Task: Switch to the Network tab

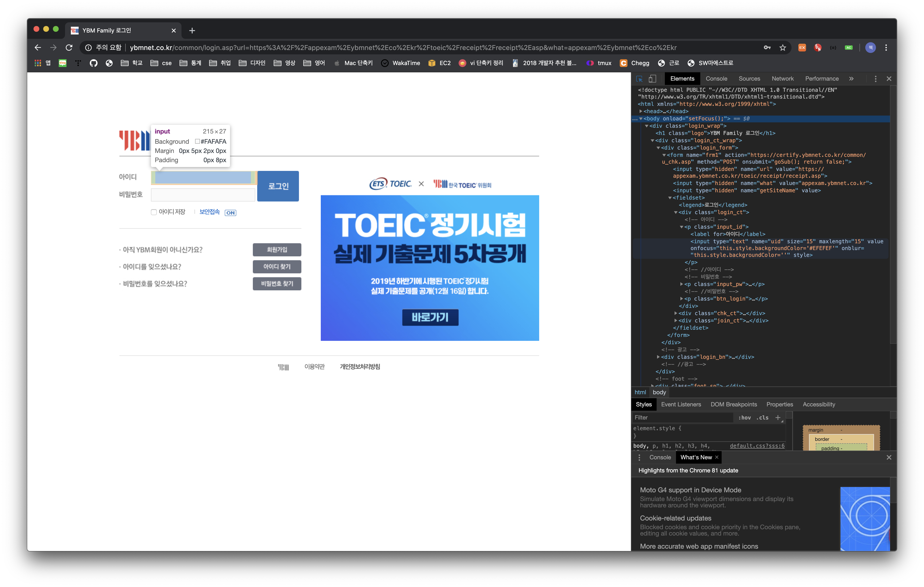Action: [x=782, y=79]
